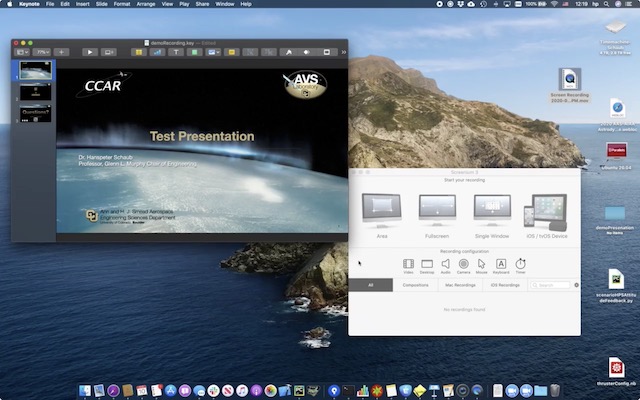Open Keynote Live button next to Play
Screen dimensions: 640x400
pos(109,52)
